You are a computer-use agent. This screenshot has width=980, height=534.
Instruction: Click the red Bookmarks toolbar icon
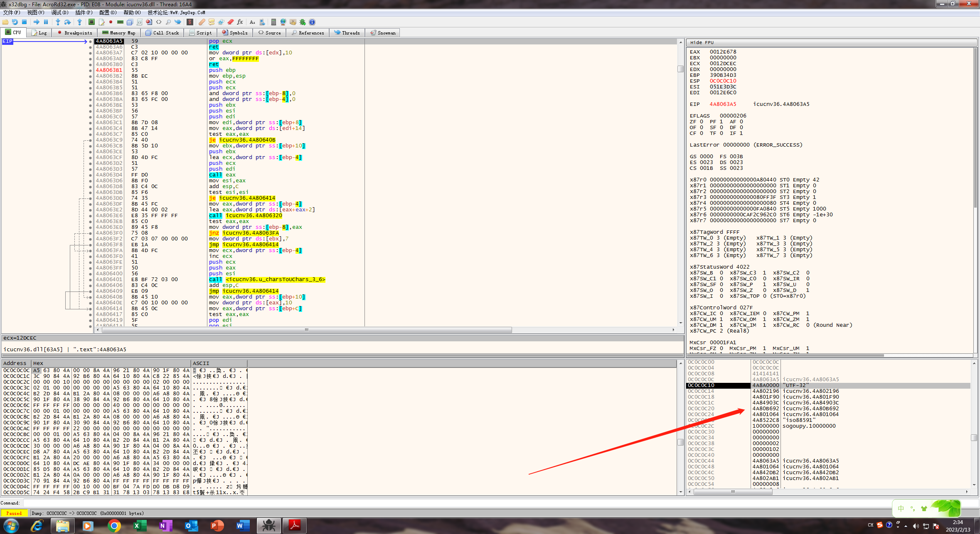[x=231, y=22]
